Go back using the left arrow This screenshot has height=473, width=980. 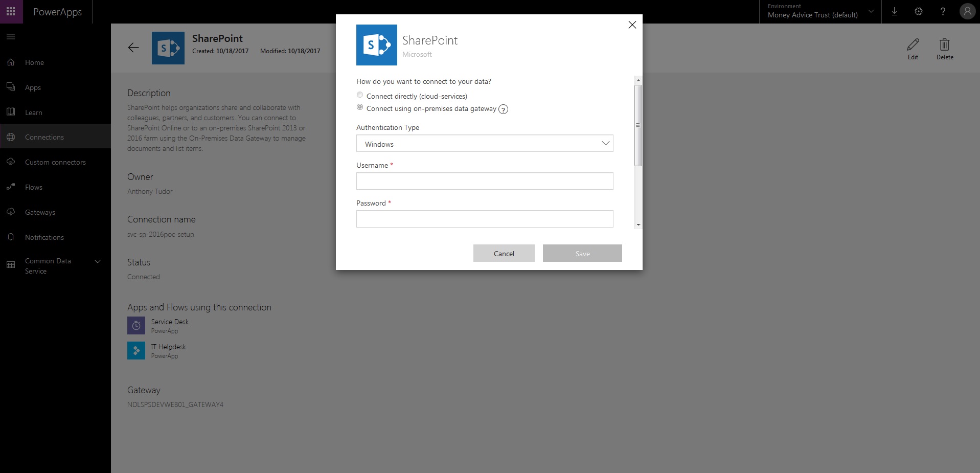click(133, 48)
